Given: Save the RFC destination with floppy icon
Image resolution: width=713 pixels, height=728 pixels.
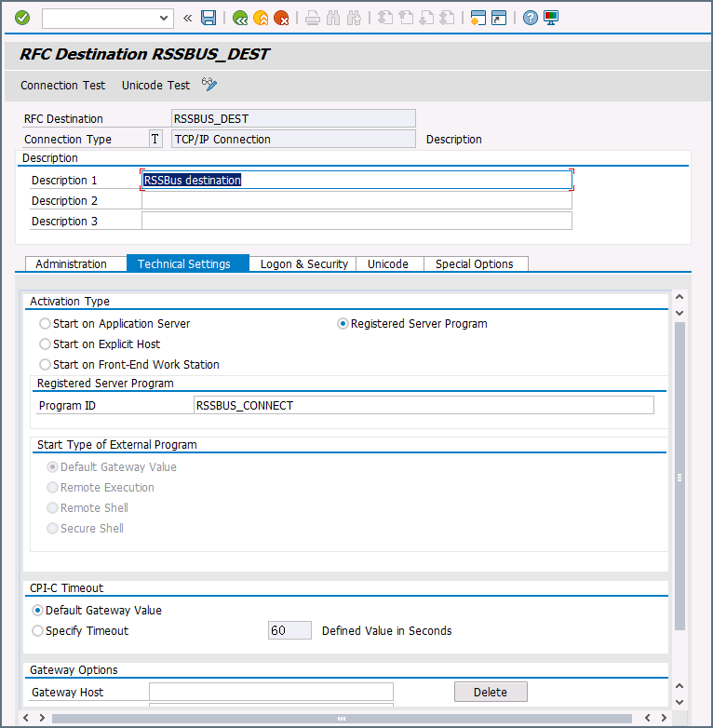Looking at the screenshot, I should [209, 18].
